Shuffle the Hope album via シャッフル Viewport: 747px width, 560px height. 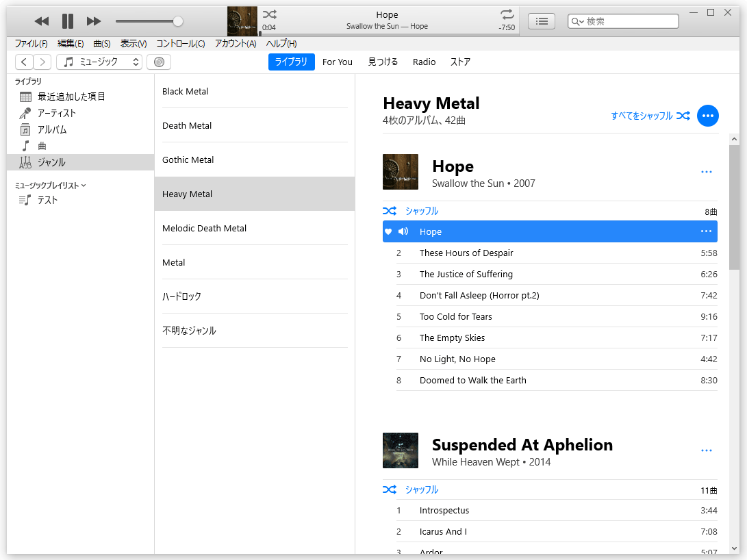411,211
